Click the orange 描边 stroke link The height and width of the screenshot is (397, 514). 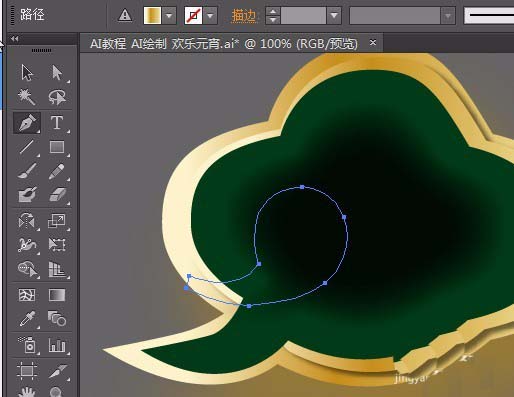coord(244,15)
